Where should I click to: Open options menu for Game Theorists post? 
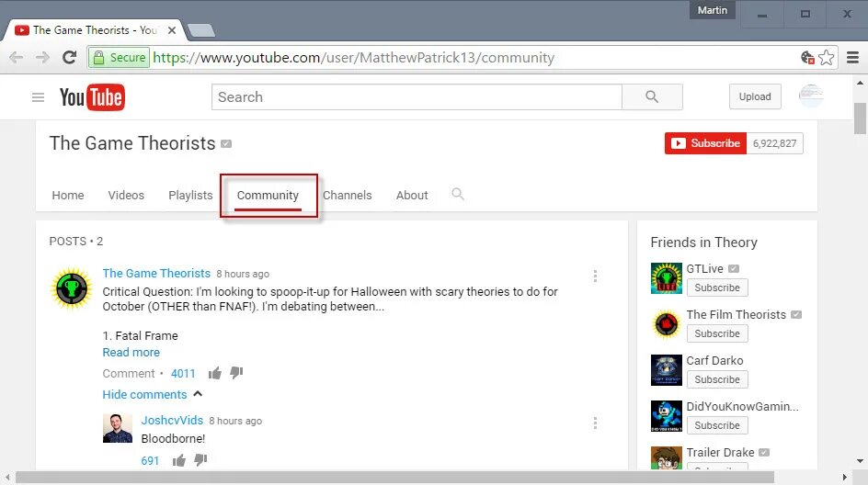(595, 276)
